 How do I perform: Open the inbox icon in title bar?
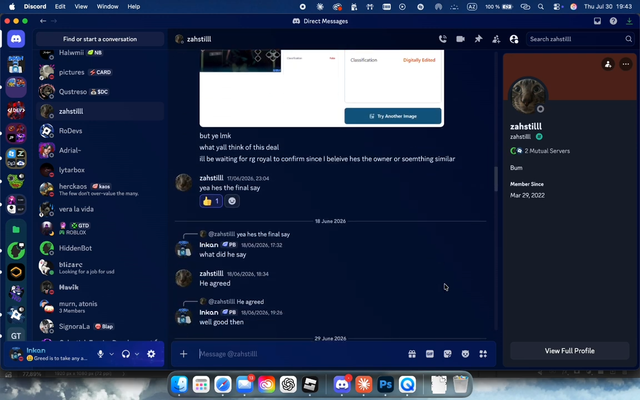597,21
